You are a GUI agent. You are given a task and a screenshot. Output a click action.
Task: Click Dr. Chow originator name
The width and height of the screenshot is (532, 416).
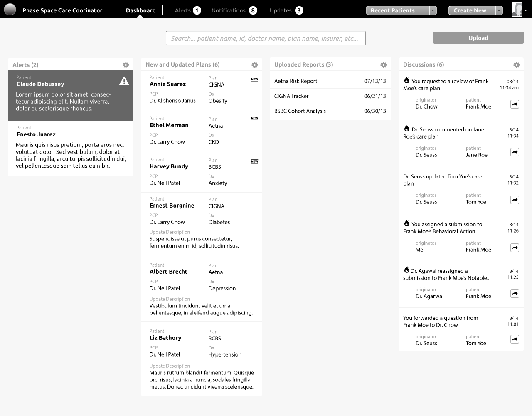pyautogui.click(x=426, y=106)
